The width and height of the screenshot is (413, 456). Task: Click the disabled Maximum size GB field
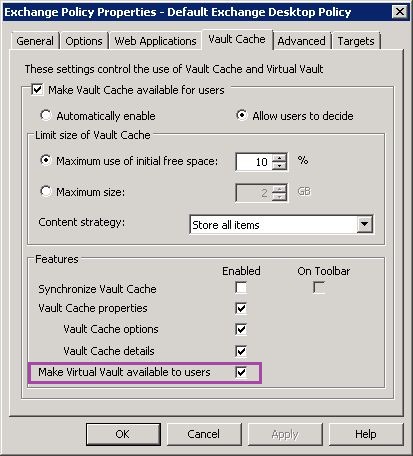(x=254, y=193)
